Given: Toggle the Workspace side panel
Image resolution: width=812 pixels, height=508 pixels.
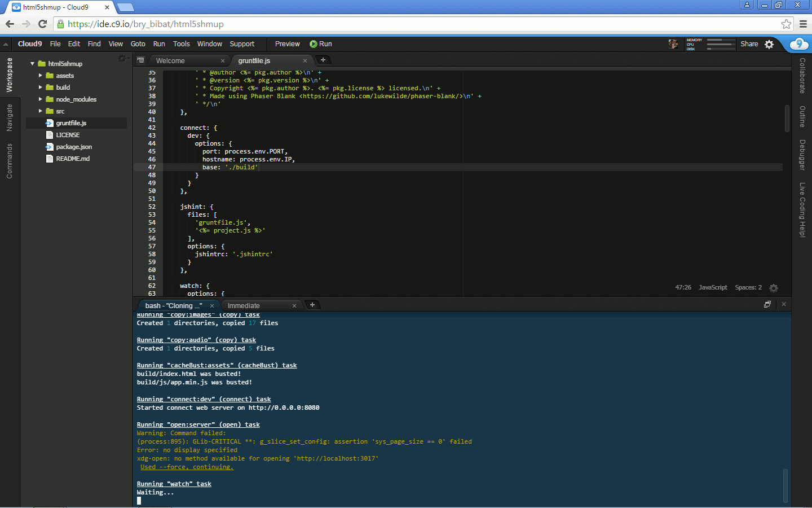Looking at the screenshot, I should click(9, 75).
